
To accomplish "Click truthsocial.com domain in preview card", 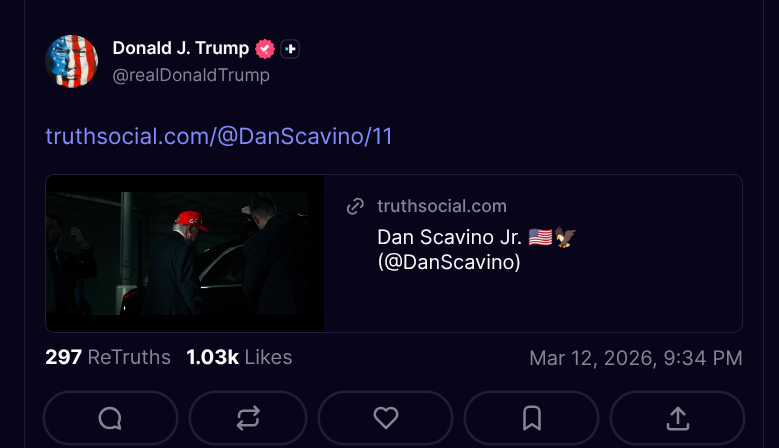I will (x=442, y=207).
